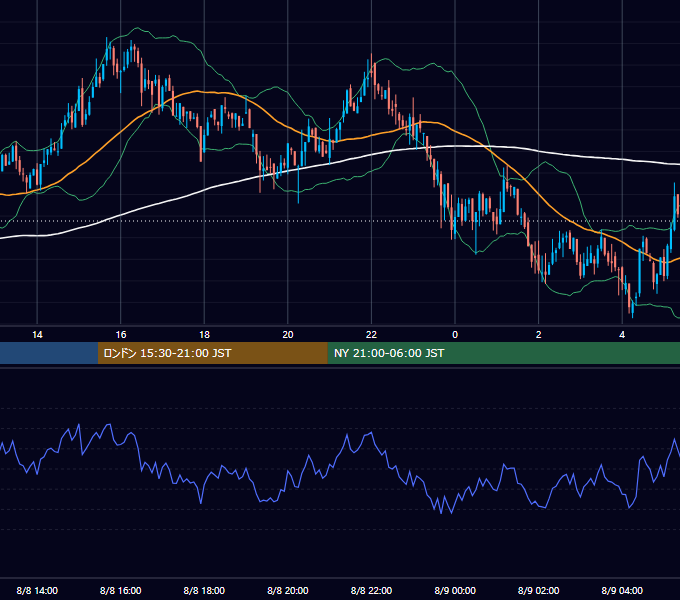Click the NY 21:00-06:00 JST session bar
The height and width of the screenshot is (600, 680).
click(x=503, y=353)
